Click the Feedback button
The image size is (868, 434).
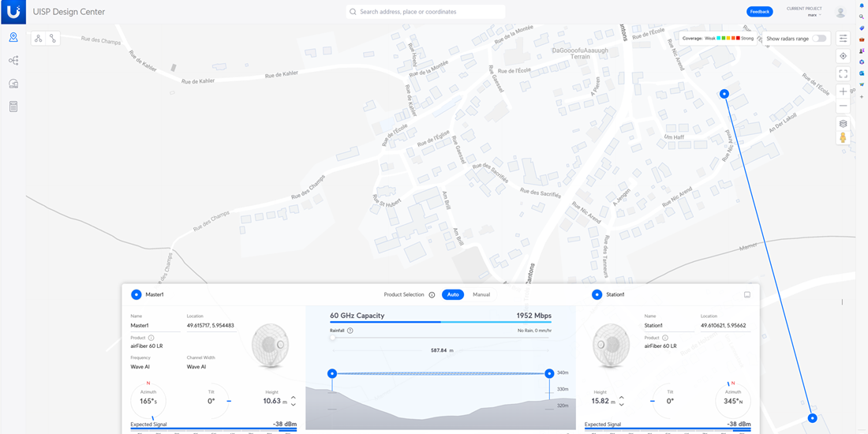pyautogui.click(x=759, y=12)
